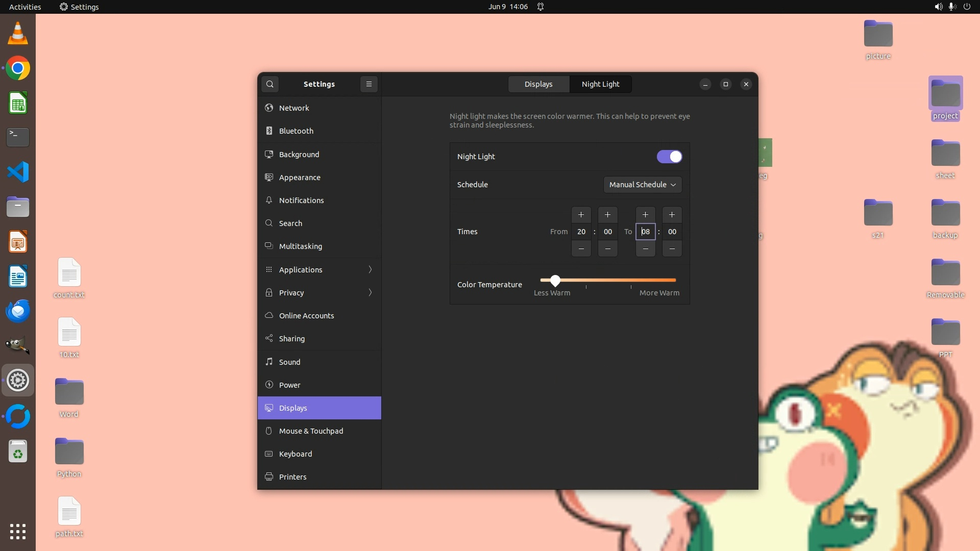Viewport: 980px width, 551px height.
Task: Decrease the To minutes with minus button
Action: [672, 248]
